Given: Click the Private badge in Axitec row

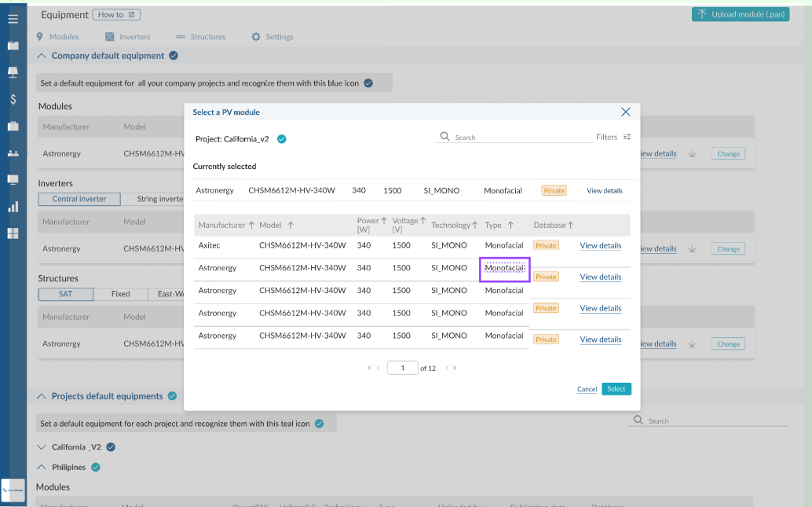Looking at the screenshot, I should pos(546,246).
